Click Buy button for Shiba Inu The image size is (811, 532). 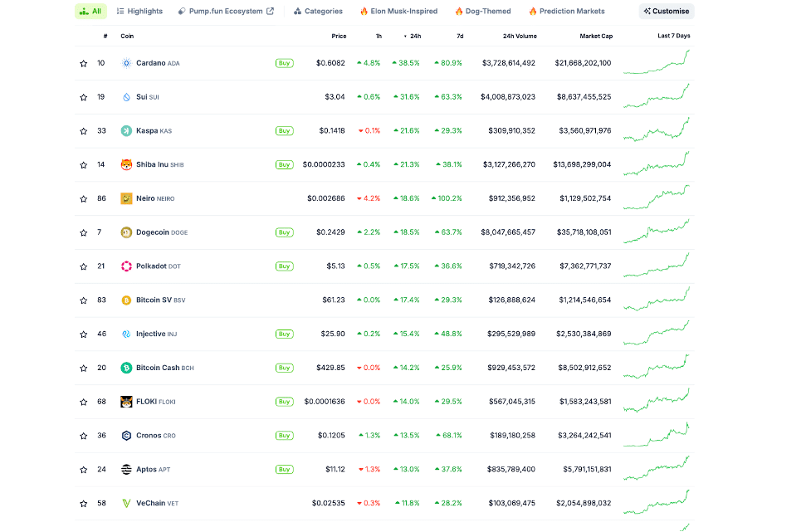click(x=285, y=165)
